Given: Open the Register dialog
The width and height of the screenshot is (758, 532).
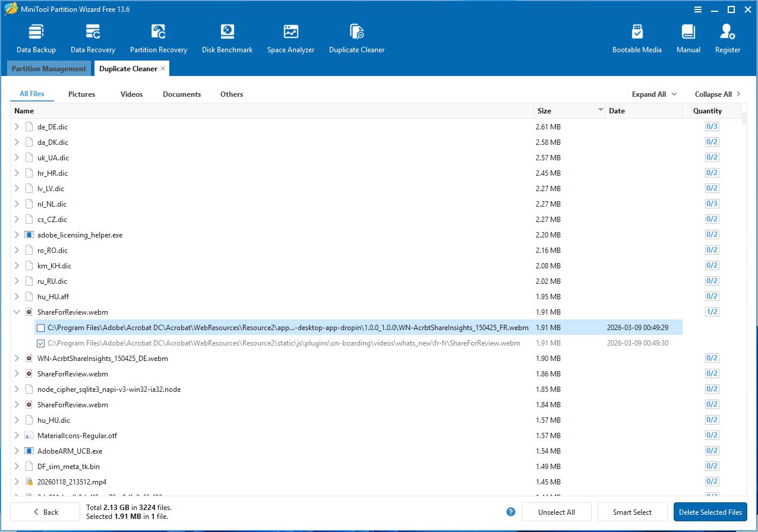Looking at the screenshot, I should (x=727, y=36).
